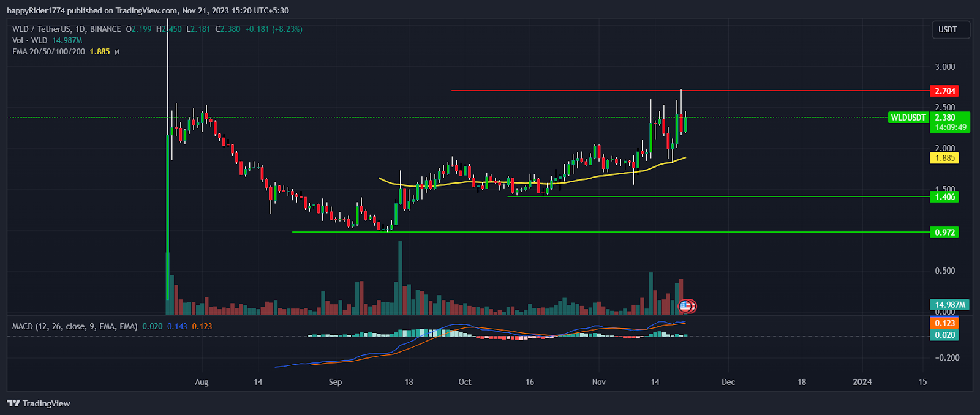Screen dimensions: 980x415
Task: Select the upper green support line at 1.406
Action: tap(718, 196)
